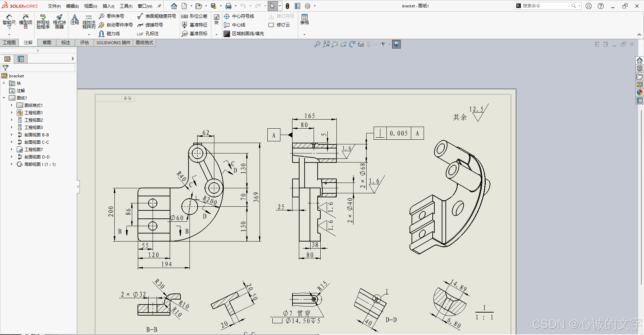Insert a Balloon (零件序号)
The height and width of the screenshot is (335, 644).
click(x=111, y=16)
